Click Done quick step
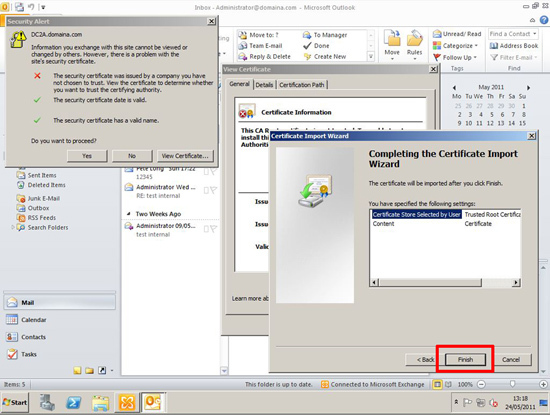This screenshot has width=550, height=415. click(x=316, y=46)
